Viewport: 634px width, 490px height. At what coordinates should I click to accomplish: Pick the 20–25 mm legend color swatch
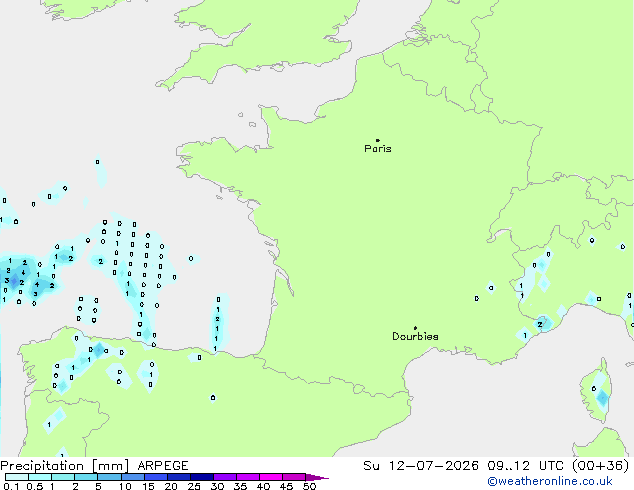[179, 477]
